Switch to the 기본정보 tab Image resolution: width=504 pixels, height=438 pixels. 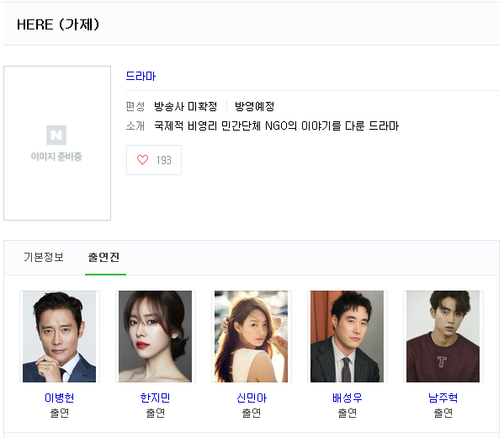point(44,257)
